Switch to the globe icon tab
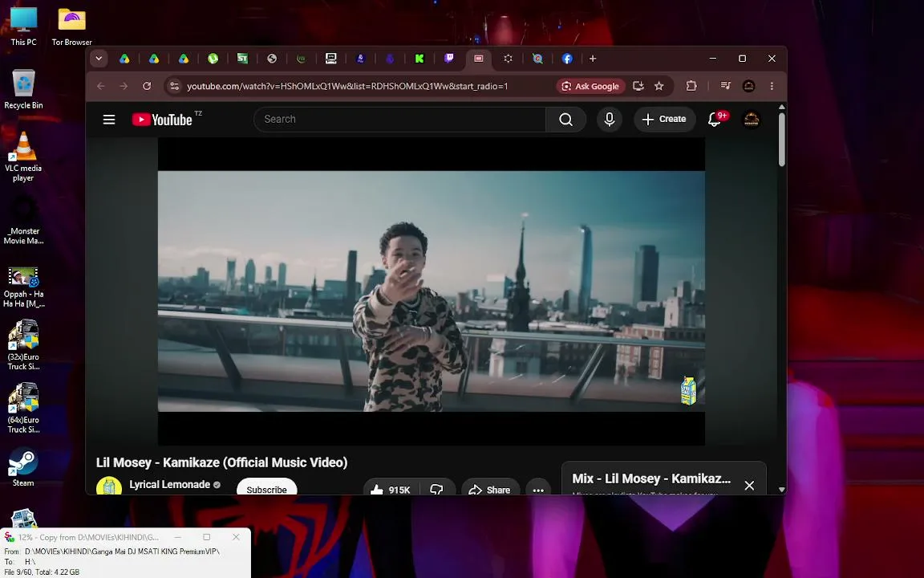924x578 pixels. click(x=272, y=59)
